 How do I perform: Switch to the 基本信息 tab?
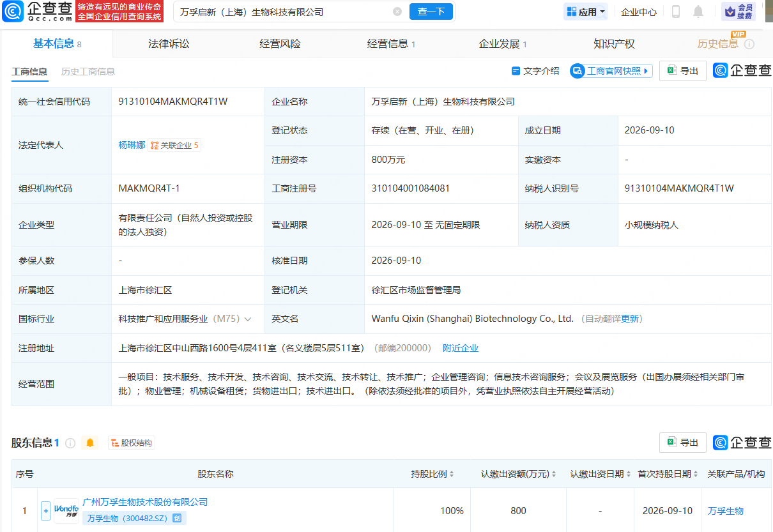[x=57, y=43]
